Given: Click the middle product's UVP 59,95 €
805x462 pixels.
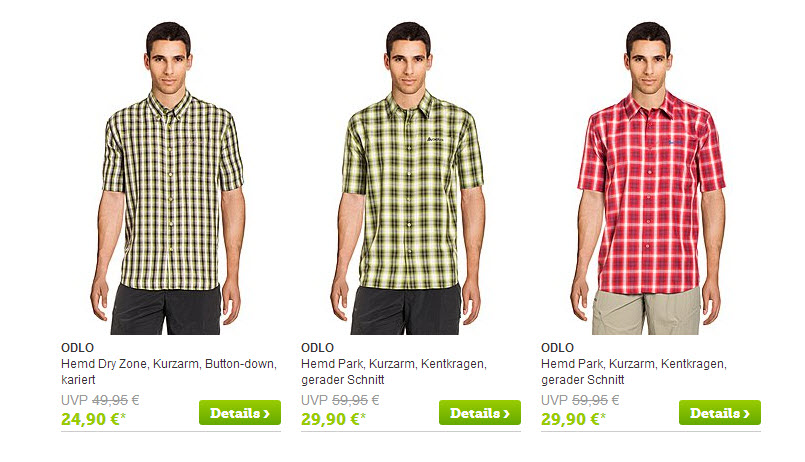Looking at the screenshot, I should tap(340, 400).
